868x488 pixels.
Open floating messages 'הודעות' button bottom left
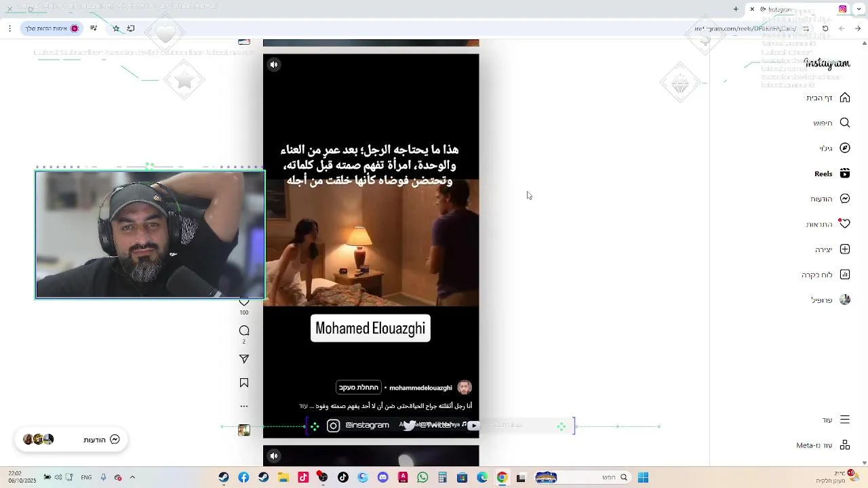point(71,440)
